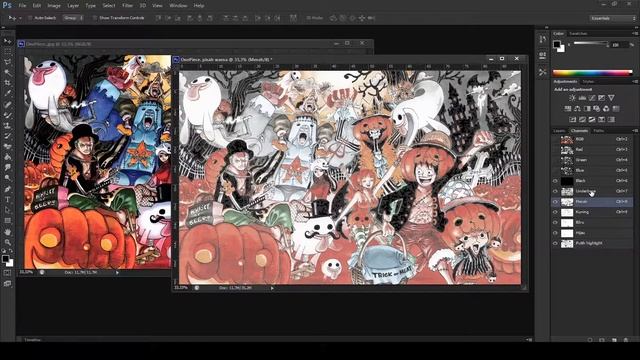Select the Horizontal Type tool
This screenshot has width=640, height=360.
[7, 200]
